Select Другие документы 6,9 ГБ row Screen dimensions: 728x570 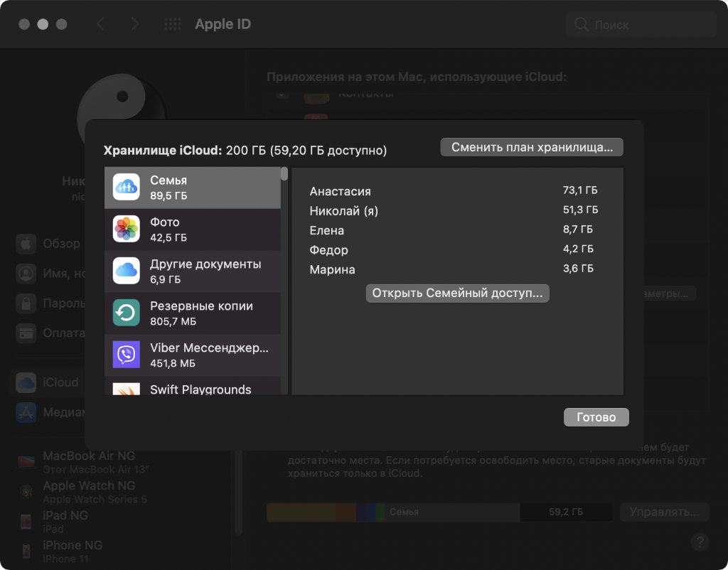click(192, 271)
